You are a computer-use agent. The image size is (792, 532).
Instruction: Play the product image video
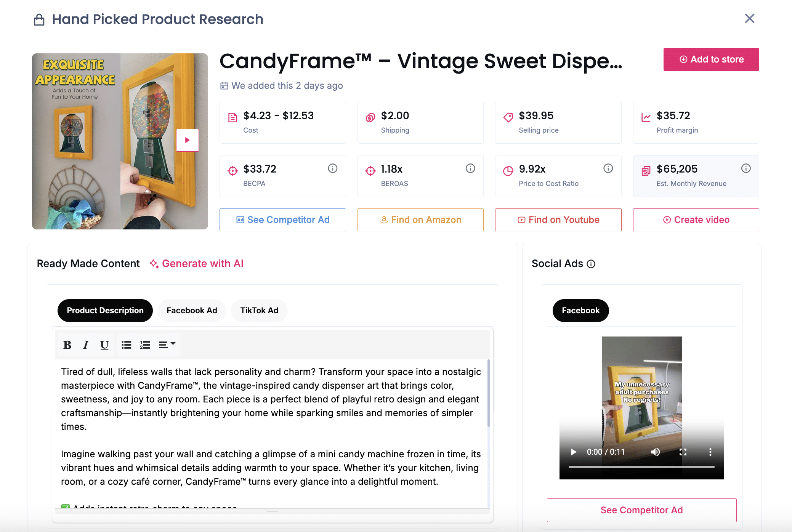(187, 140)
